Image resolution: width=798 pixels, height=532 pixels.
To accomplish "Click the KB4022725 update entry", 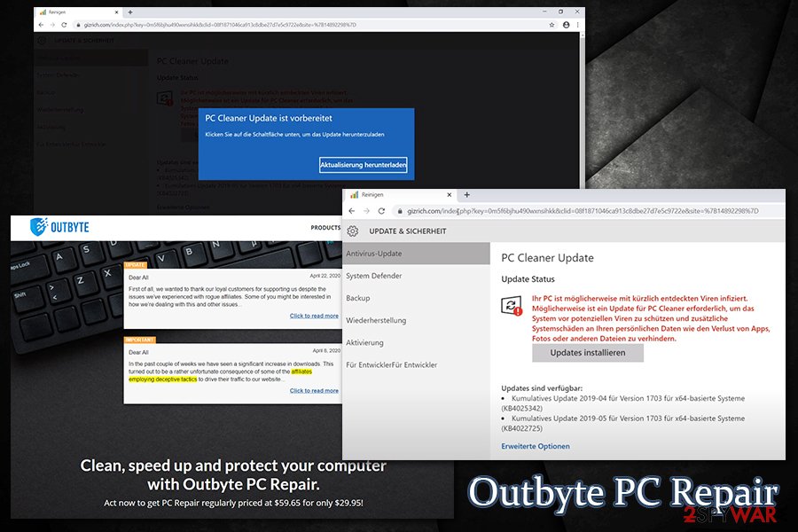I will point(623,423).
